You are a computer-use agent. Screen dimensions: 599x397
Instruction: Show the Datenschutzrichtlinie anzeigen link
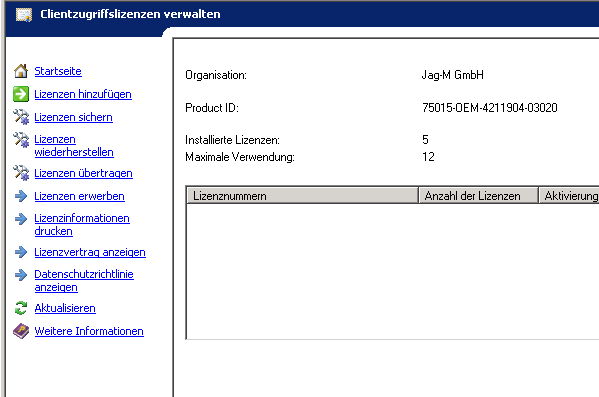tap(84, 280)
